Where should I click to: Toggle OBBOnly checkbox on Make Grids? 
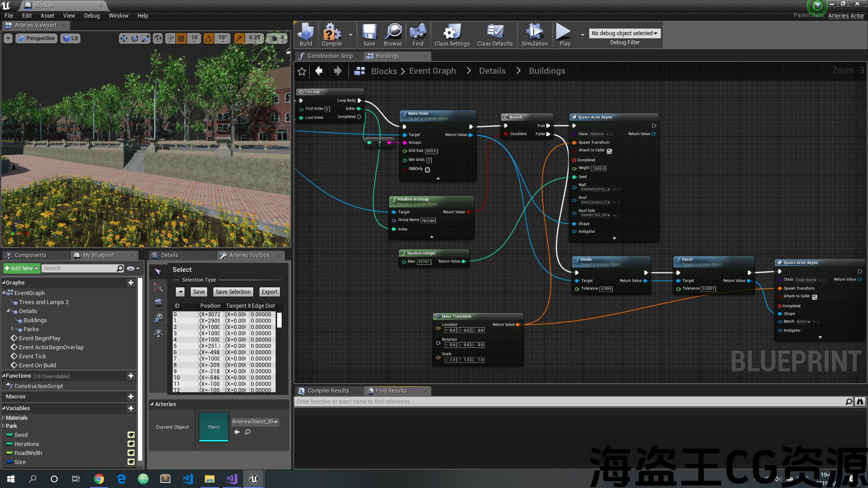(x=427, y=170)
